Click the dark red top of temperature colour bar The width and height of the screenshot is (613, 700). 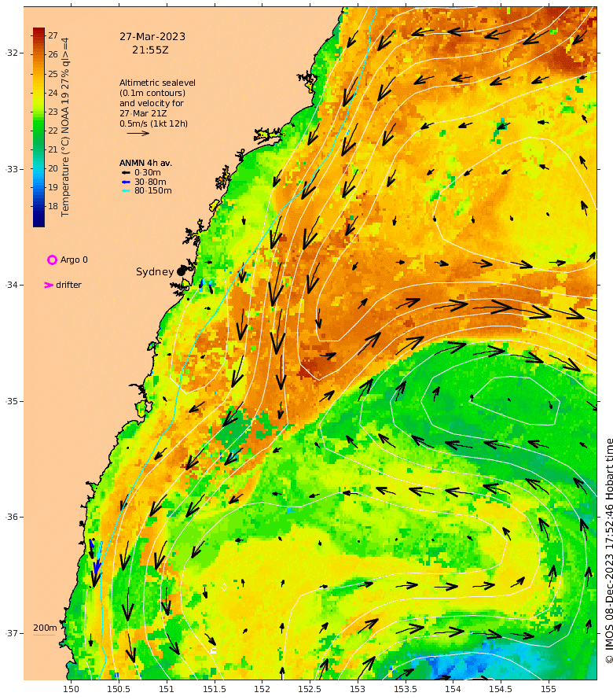[x=39, y=32]
